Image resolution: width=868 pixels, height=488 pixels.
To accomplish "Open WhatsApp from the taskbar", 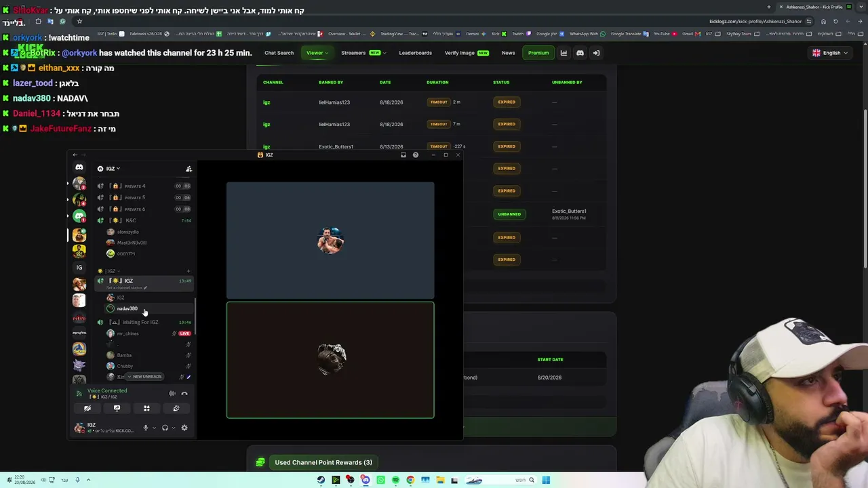I will pyautogui.click(x=380, y=480).
